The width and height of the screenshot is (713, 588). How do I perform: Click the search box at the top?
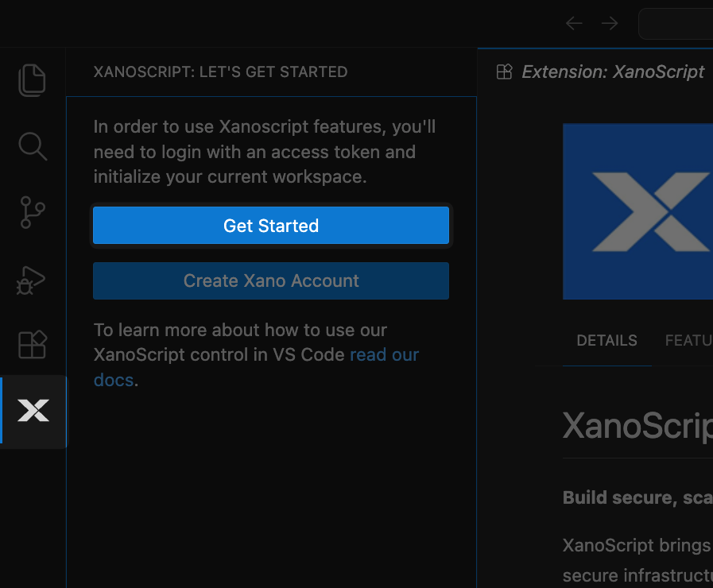(x=684, y=23)
